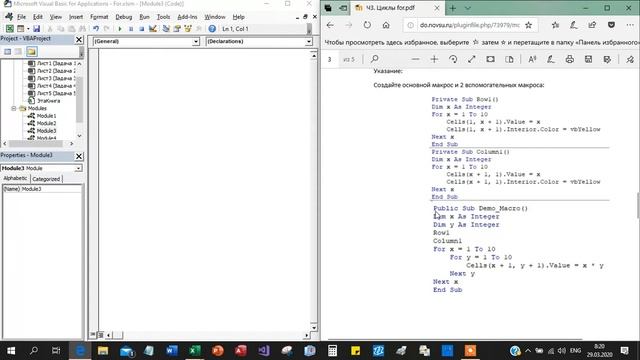
Task: Rotate the PDF page
Action: click(x=453, y=59)
